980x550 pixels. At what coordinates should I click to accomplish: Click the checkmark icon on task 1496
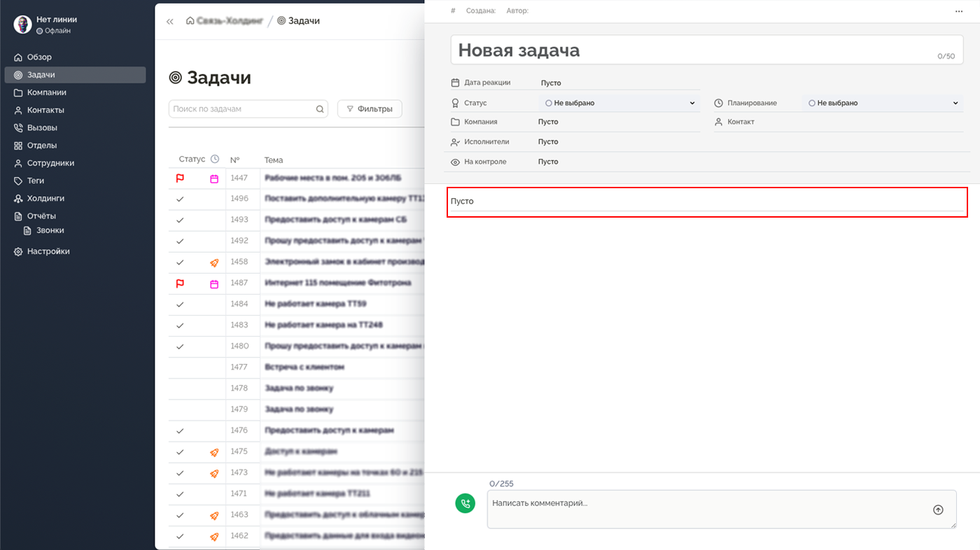pyautogui.click(x=180, y=199)
